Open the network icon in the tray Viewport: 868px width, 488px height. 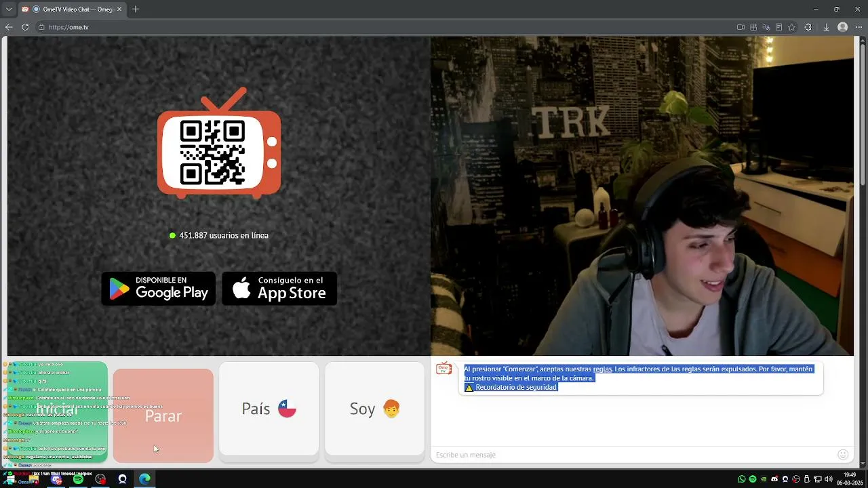(817, 479)
